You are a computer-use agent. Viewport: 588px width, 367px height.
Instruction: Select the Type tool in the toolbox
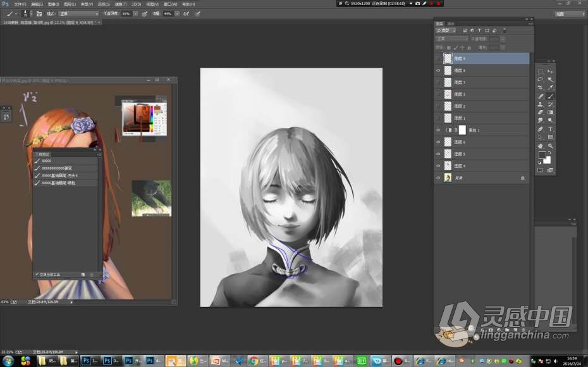[550, 129]
